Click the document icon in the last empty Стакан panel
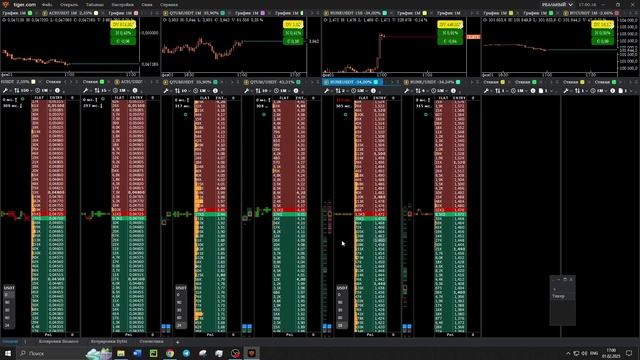Screen dimensions: 640x360 click(x=621, y=91)
